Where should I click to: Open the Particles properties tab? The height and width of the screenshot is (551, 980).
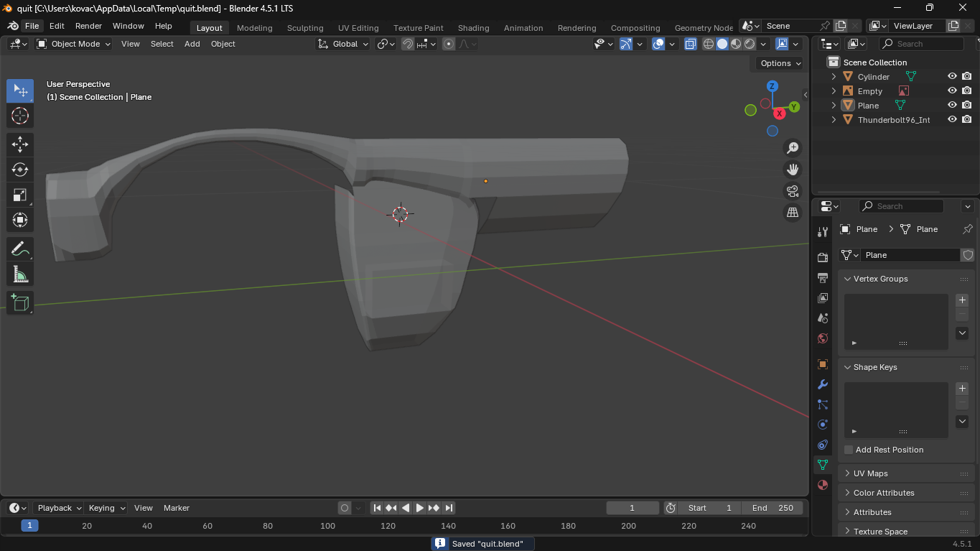[823, 404]
